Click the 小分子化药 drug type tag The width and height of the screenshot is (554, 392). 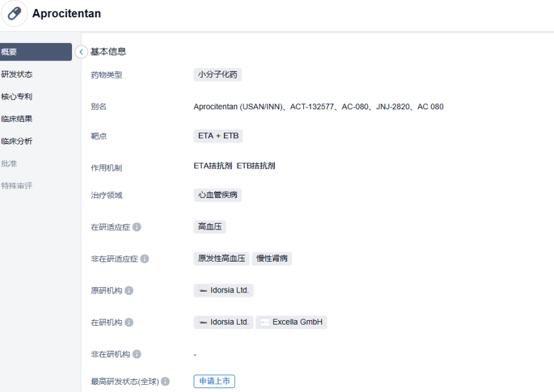click(x=217, y=75)
